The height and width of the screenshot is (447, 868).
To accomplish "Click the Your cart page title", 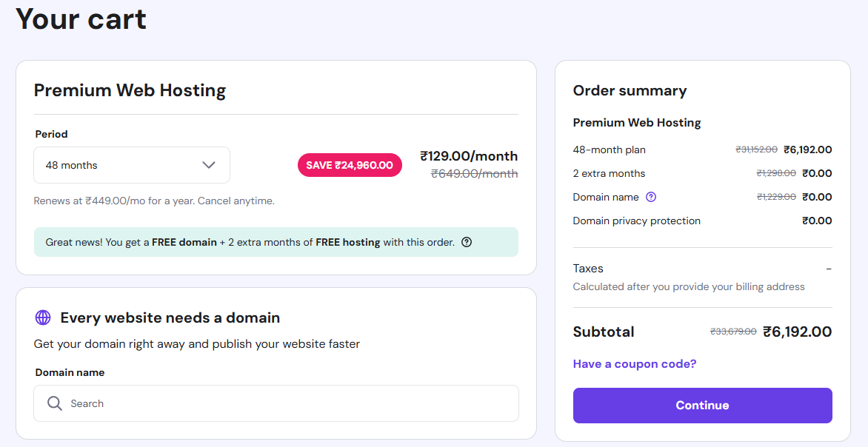I will (80, 20).
